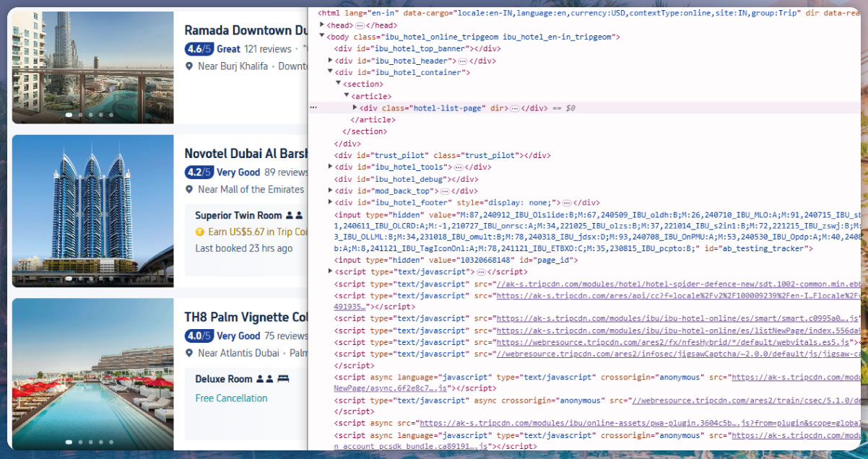Click the location pin beside Near Atlantis Dubai
The width and height of the screenshot is (868, 459).
coord(189,354)
